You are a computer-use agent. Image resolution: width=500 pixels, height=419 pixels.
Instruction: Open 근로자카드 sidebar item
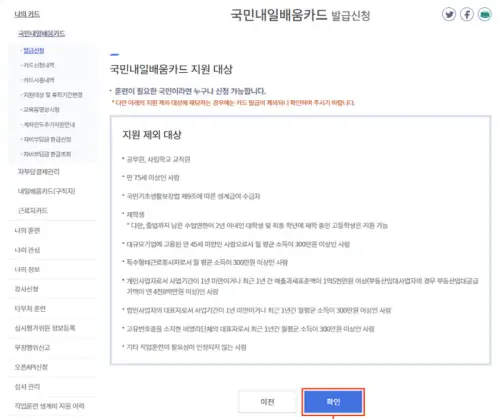point(33,211)
